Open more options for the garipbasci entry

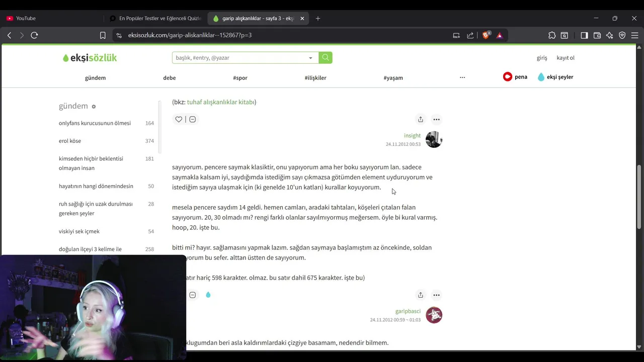pos(436,295)
